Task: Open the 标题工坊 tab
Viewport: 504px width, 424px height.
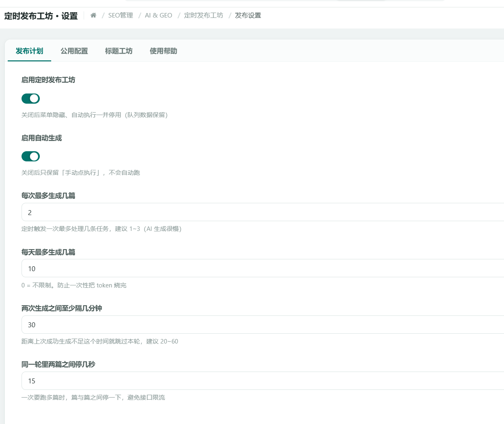Action: (119, 51)
